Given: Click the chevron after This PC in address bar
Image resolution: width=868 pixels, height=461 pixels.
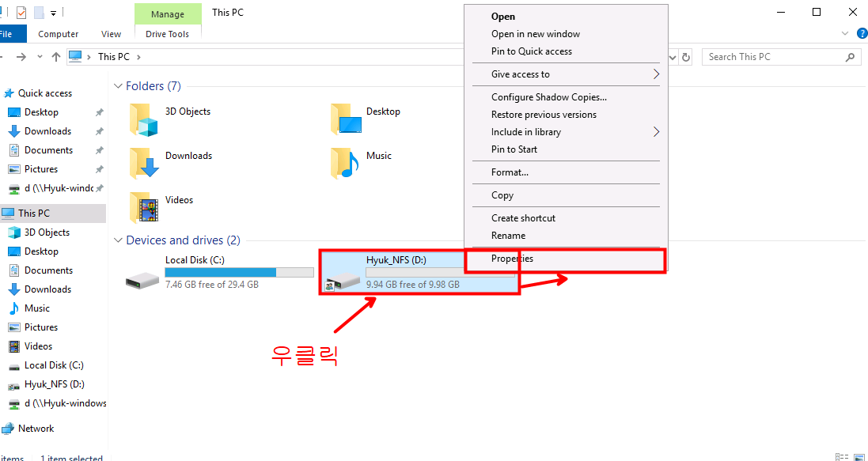Looking at the screenshot, I should coord(139,56).
